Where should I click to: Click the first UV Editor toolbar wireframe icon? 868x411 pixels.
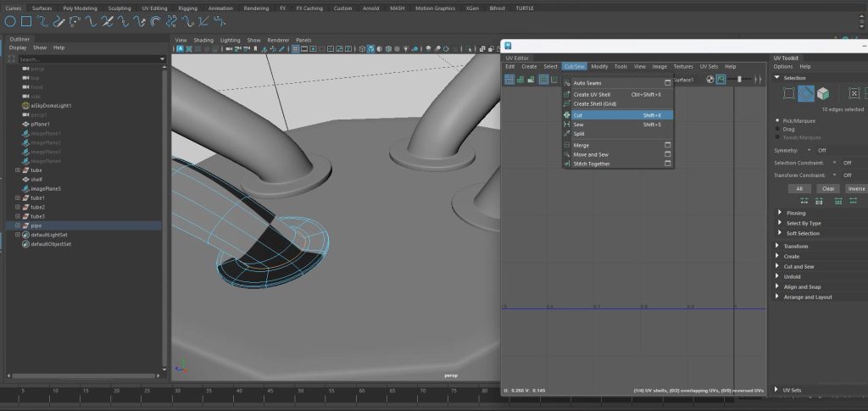tap(509, 80)
